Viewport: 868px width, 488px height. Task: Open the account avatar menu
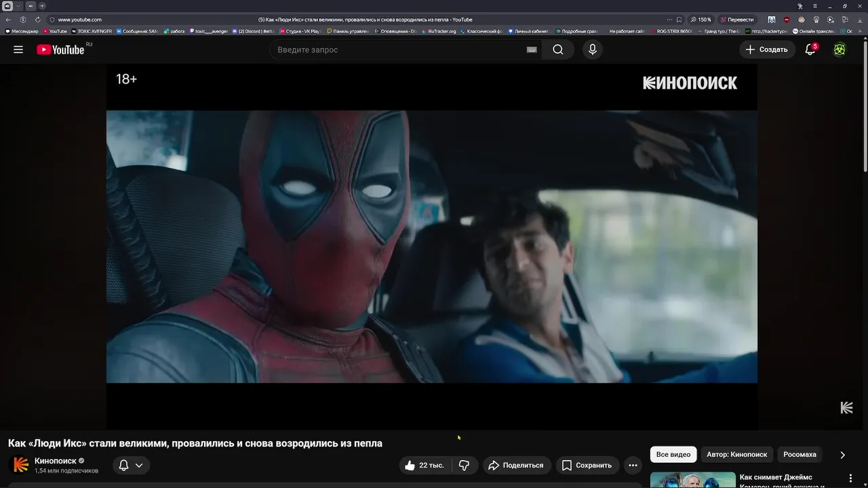click(840, 49)
